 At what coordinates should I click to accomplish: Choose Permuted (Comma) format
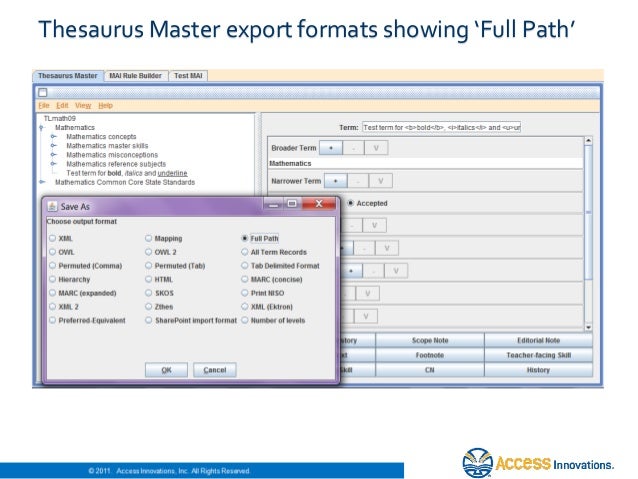52,265
